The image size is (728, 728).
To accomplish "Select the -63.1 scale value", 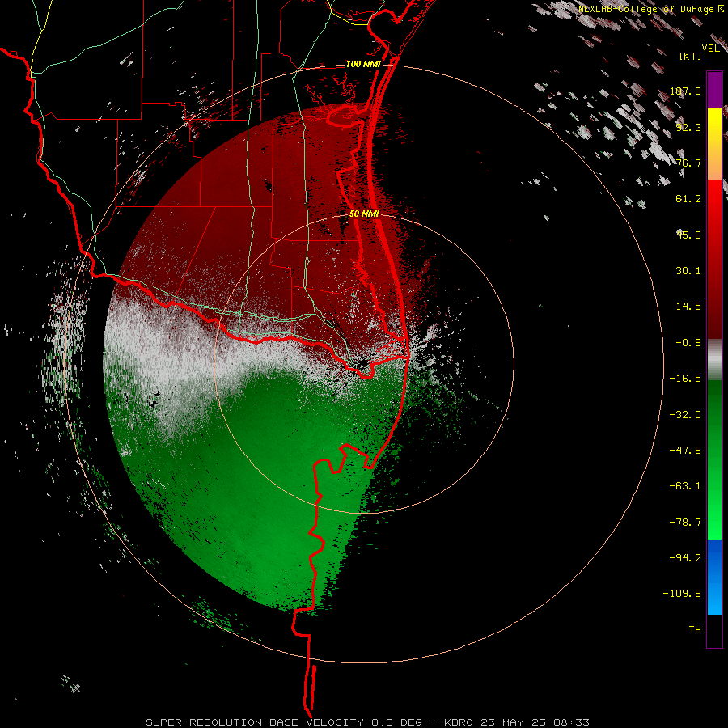I will (685, 486).
